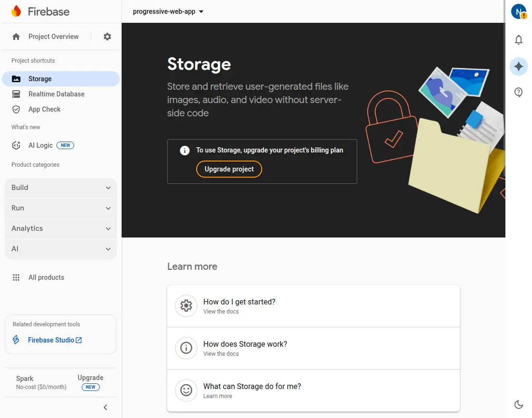Open All products page
The height and width of the screenshot is (418, 532).
(46, 277)
